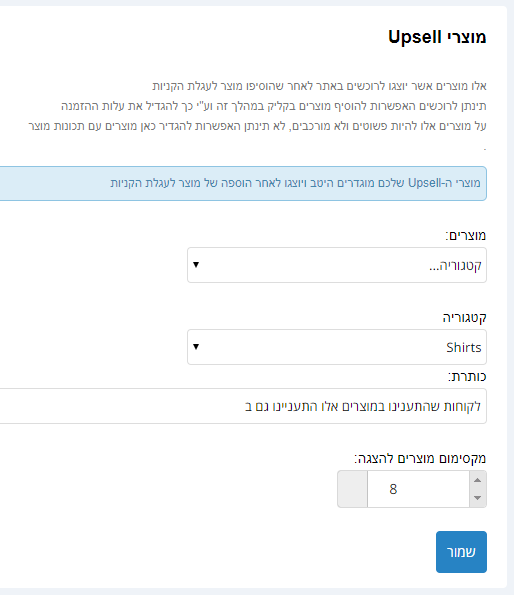This screenshot has height=595, width=514.
Task: Open the Shirts category dropdown
Action: pos(337,347)
